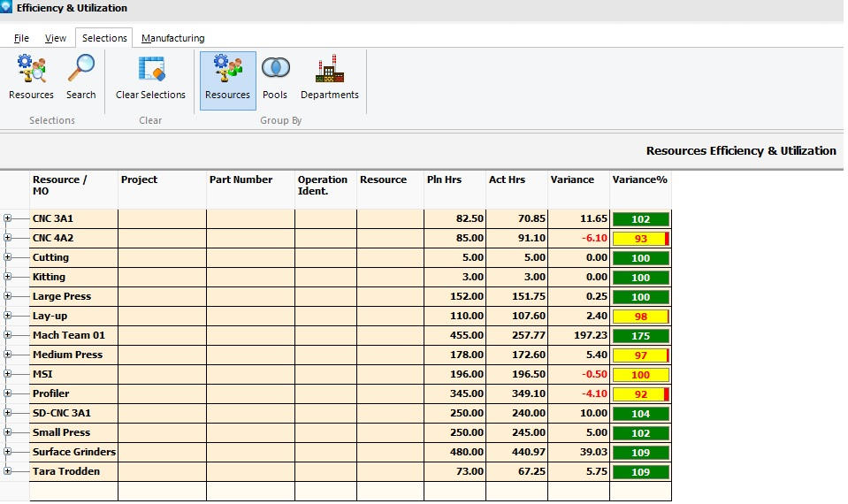The height and width of the screenshot is (504, 848).
Task: Click the 455.00 planned hours value
Action: (x=467, y=335)
